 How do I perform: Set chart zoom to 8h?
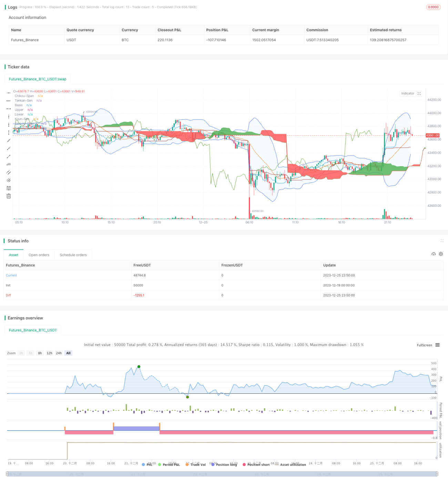40,353
